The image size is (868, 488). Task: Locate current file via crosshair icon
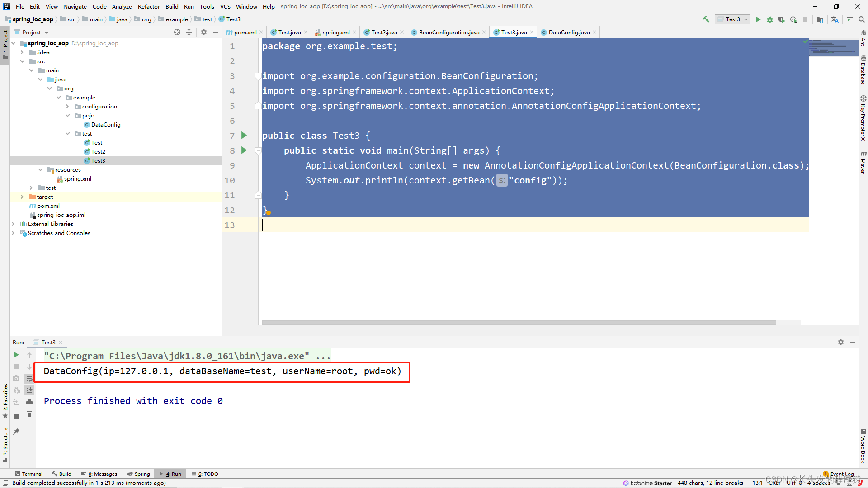tap(177, 32)
